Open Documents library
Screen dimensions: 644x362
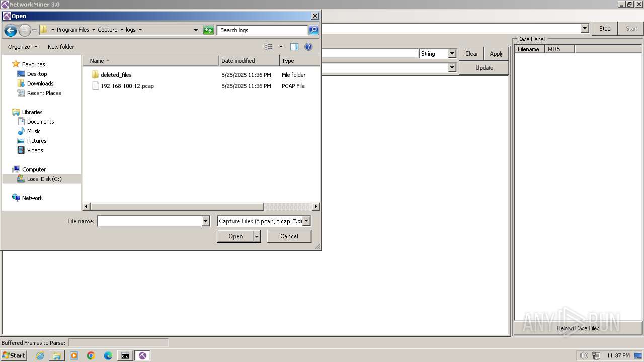click(40, 122)
